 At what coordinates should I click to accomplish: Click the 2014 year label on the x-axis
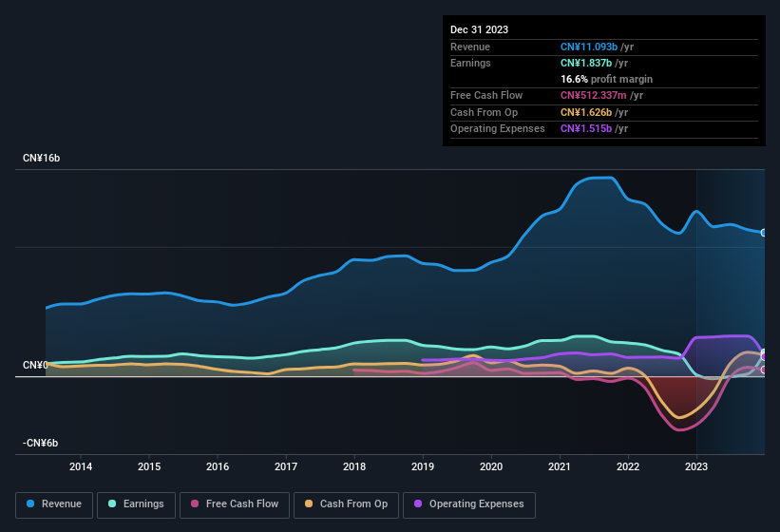click(81, 466)
